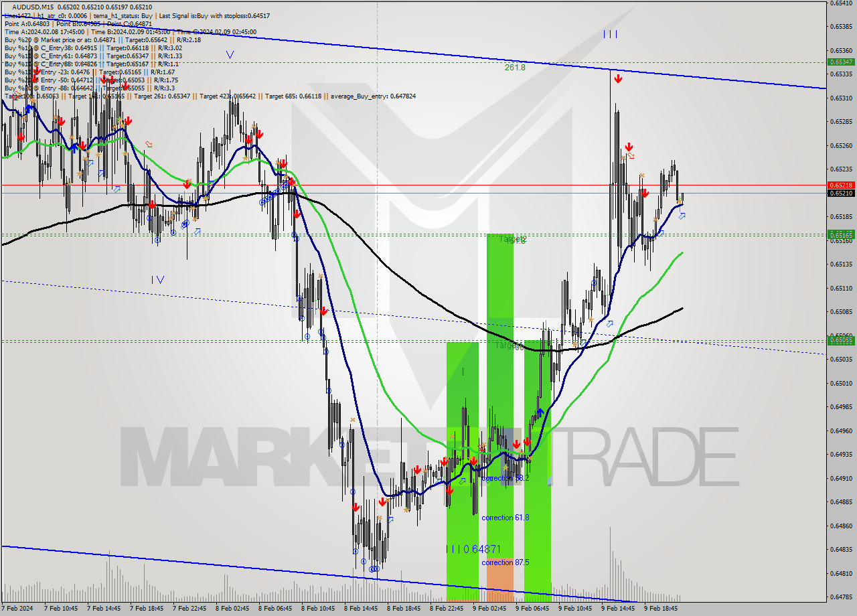Click the 'correction 87.5' label
The image size is (857, 616).
[x=505, y=562]
